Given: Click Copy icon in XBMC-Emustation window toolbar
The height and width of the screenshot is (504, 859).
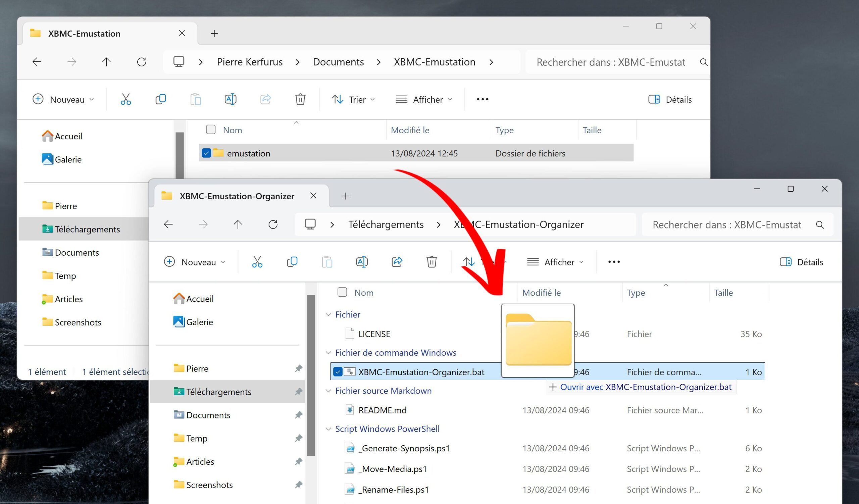Looking at the screenshot, I should [160, 99].
